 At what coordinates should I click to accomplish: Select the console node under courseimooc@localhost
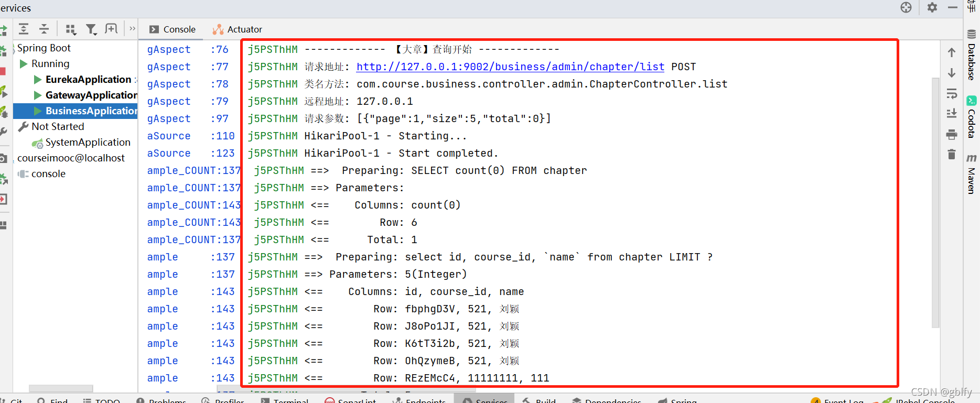coord(48,173)
